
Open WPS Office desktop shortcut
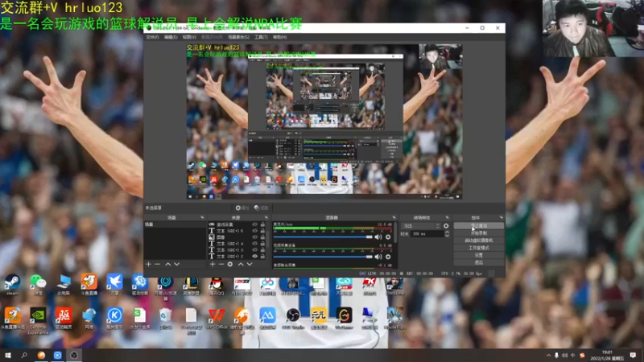217,319
